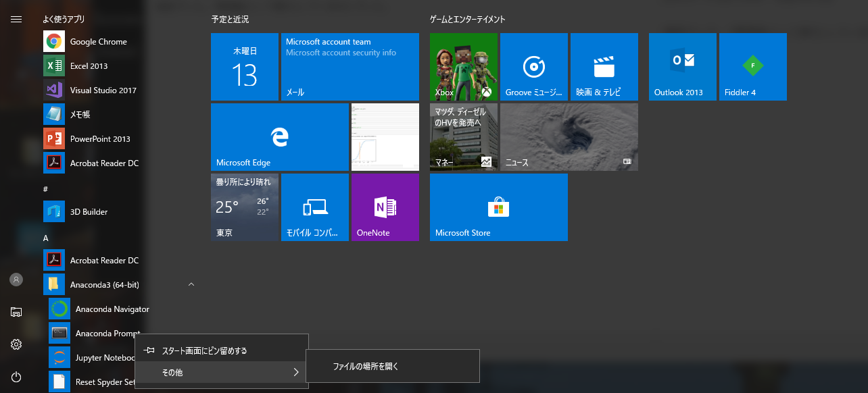Open the Microsoft Edge tile
The height and width of the screenshot is (393, 868).
[x=279, y=137]
